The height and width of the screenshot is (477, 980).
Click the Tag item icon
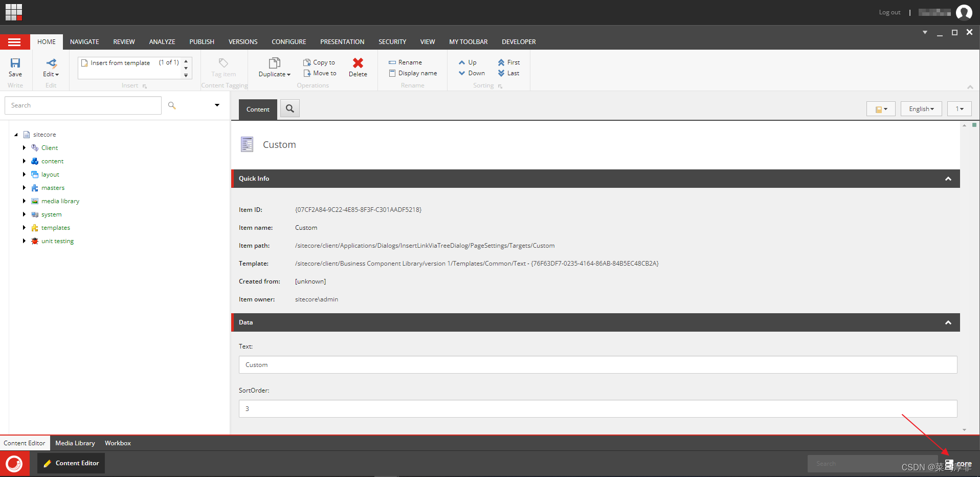pos(224,63)
